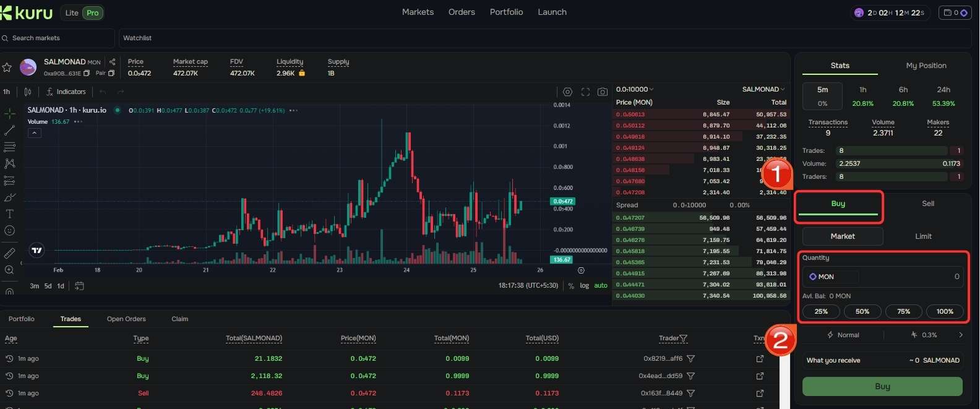This screenshot has height=409, width=980.
Task: Open the wallet icon in header
Action: 955,12
